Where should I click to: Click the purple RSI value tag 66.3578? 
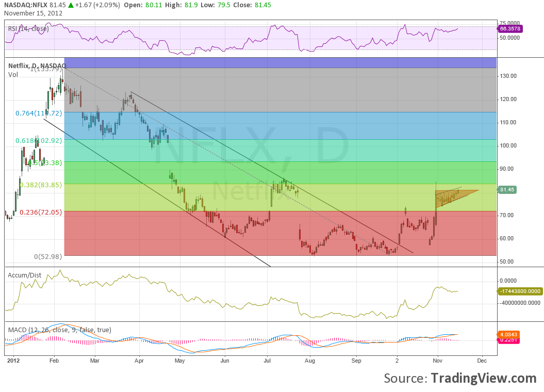[509, 29]
